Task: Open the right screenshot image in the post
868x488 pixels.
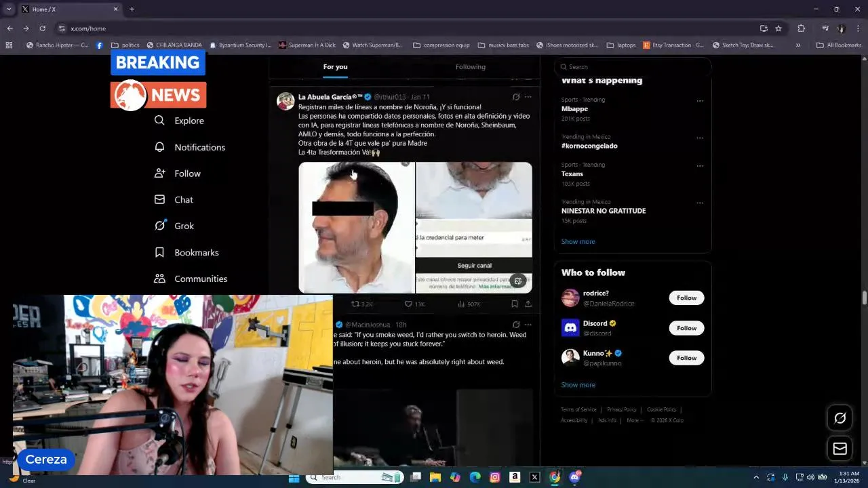Action: point(473,227)
